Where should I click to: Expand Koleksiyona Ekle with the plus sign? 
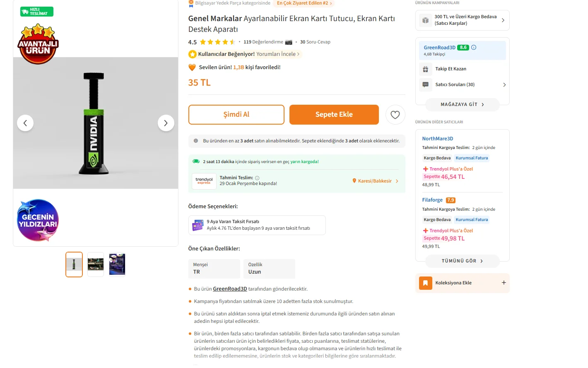click(504, 283)
